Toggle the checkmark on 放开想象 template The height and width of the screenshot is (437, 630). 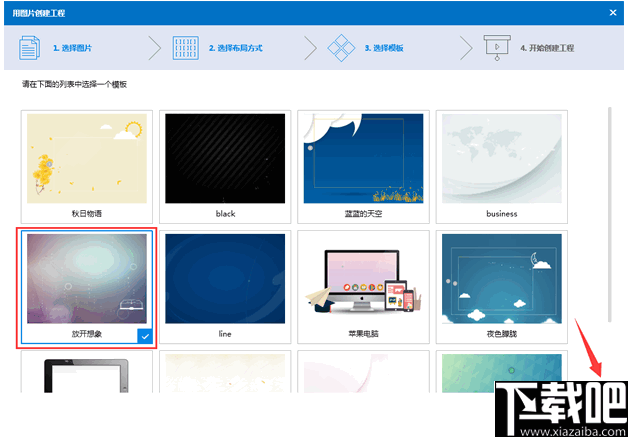click(x=145, y=336)
